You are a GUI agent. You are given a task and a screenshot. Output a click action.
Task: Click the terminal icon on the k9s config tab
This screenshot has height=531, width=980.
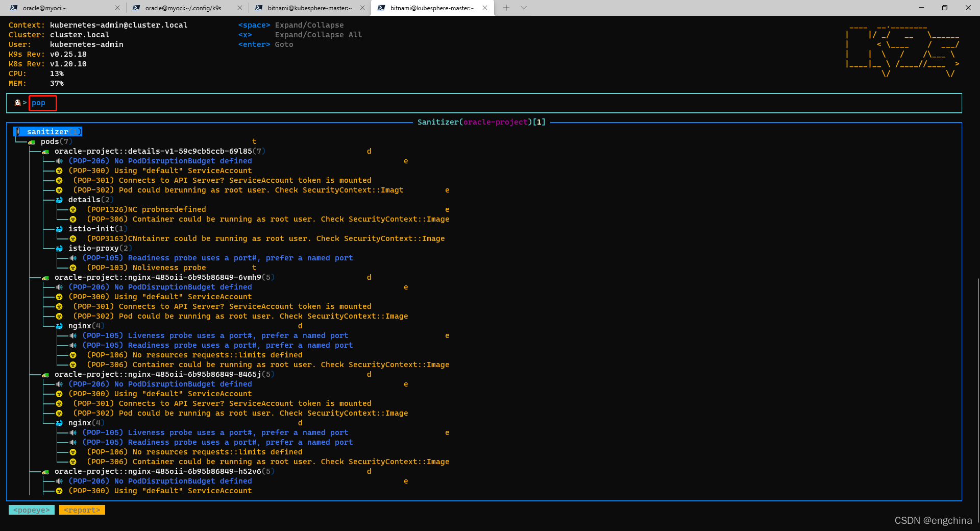coord(136,8)
